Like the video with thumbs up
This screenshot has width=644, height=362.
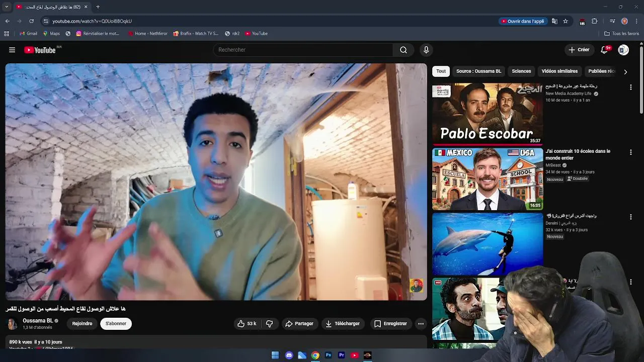[247, 324]
